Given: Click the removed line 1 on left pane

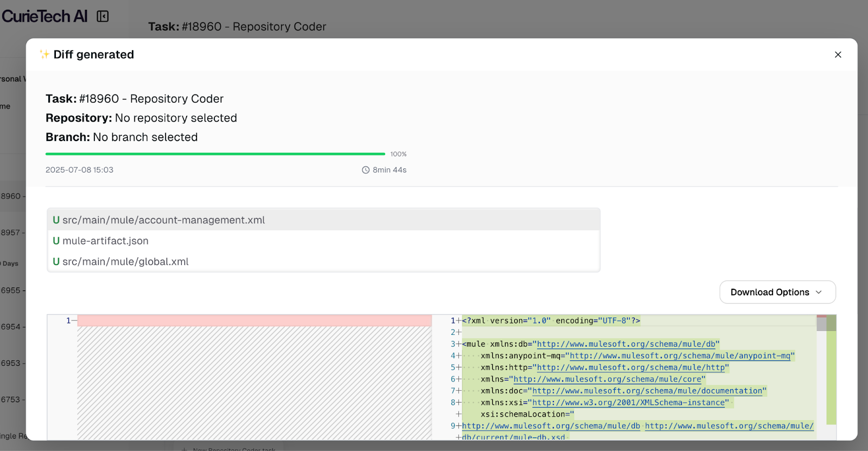Looking at the screenshot, I should pos(254,321).
